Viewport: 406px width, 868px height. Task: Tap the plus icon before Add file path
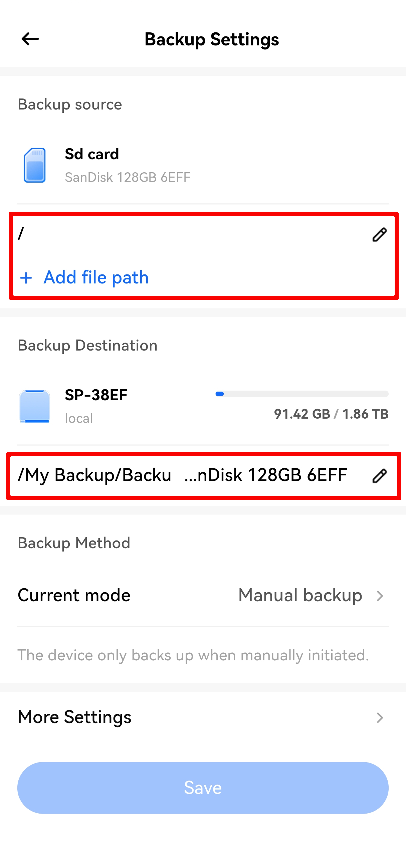coord(26,278)
